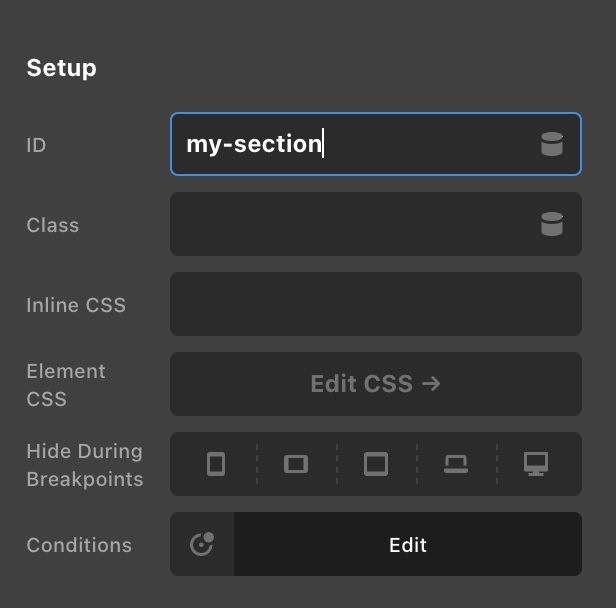
Task: Click the Conditions status icon
Action: pos(202,544)
